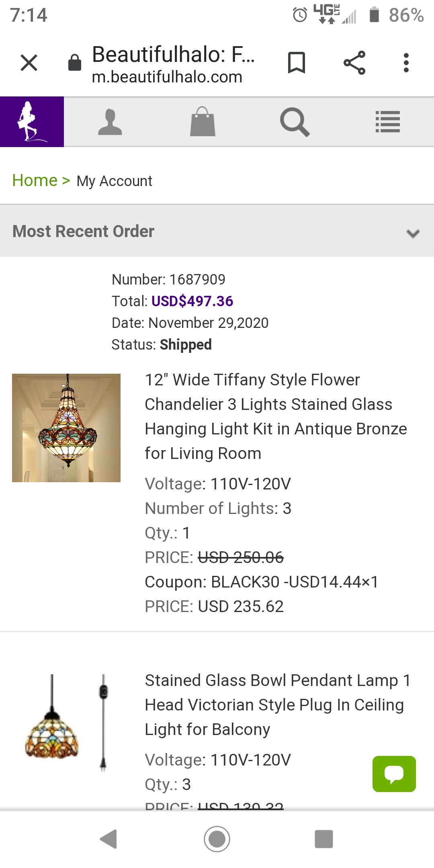Open the site list menu icon

click(x=387, y=122)
